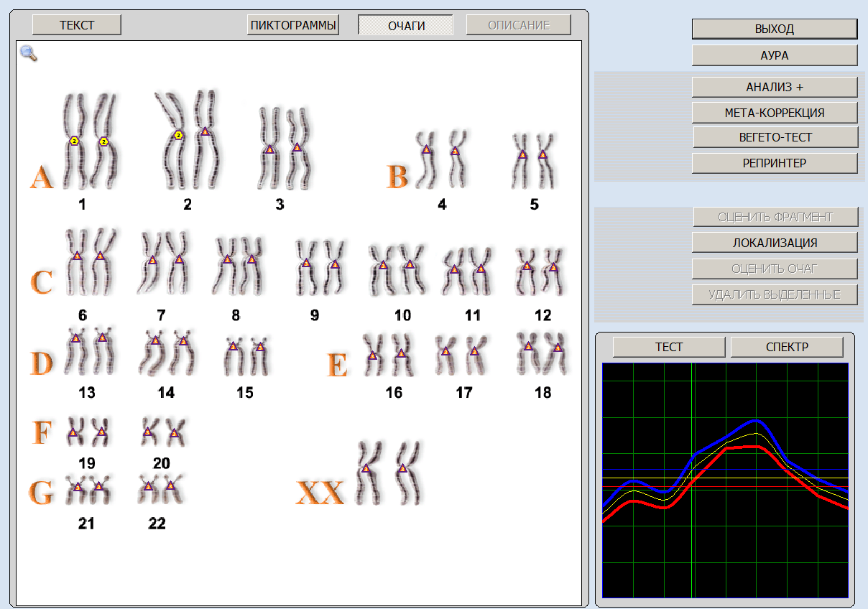Open the ПИКТОГРАММЫ tab
The image size is (868, 609).
coord(293,25)
